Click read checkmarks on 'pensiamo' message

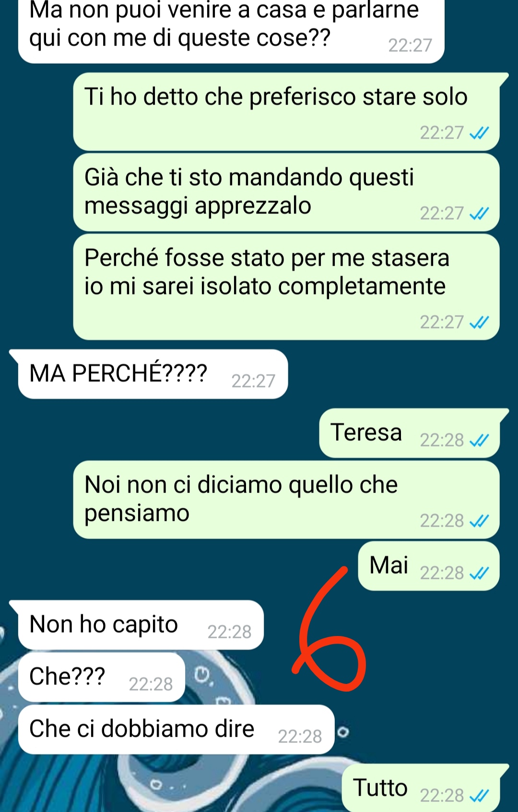(479, 521)
